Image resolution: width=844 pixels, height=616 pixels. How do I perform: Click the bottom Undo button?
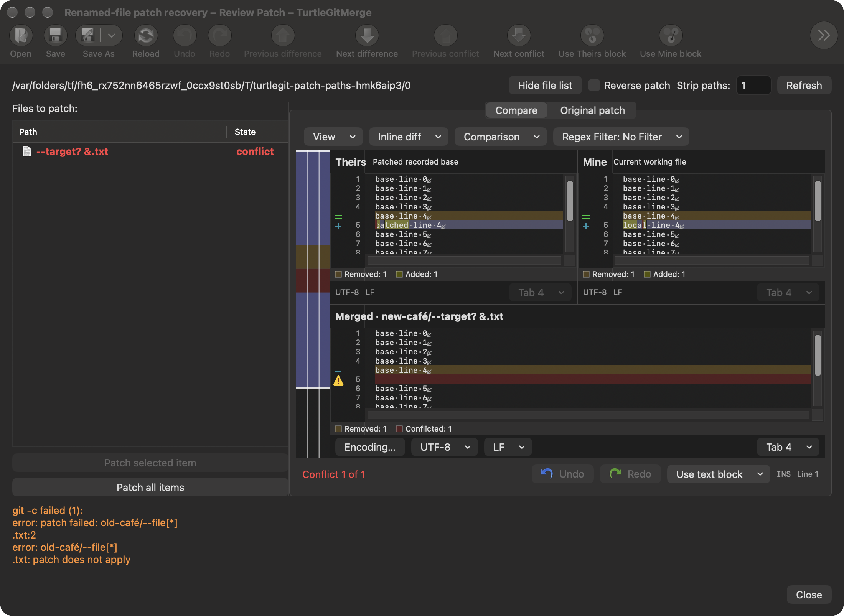coord(562,474)
